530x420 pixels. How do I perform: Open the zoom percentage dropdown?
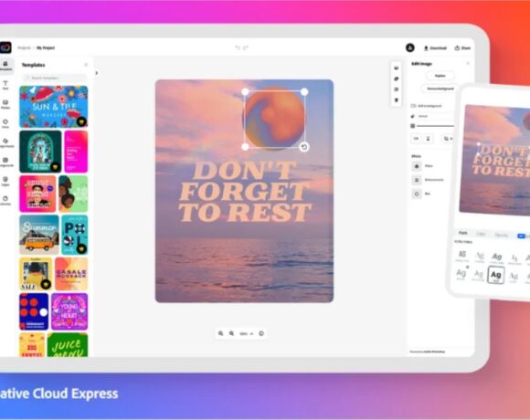(x=246, y=333)
